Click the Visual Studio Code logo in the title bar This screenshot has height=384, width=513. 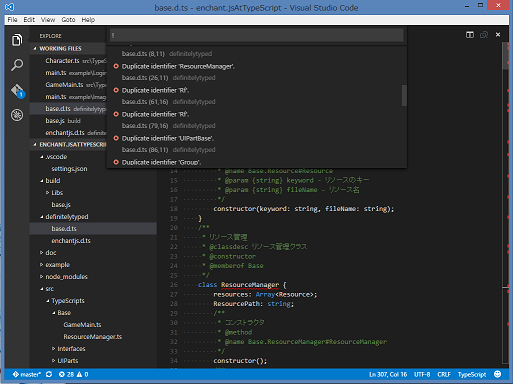9,7
